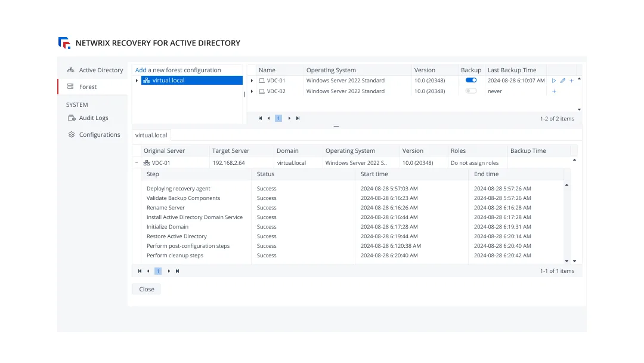The image size is (644, 363).
Task: Click the VDC-01 domain controller icon in recovery table
Action: point(147,163)
